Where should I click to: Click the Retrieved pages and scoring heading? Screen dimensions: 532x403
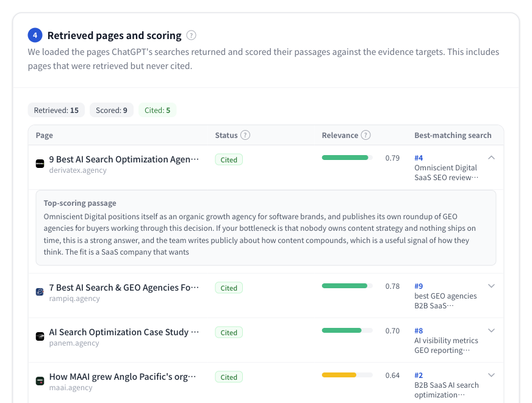coord(114,35)
